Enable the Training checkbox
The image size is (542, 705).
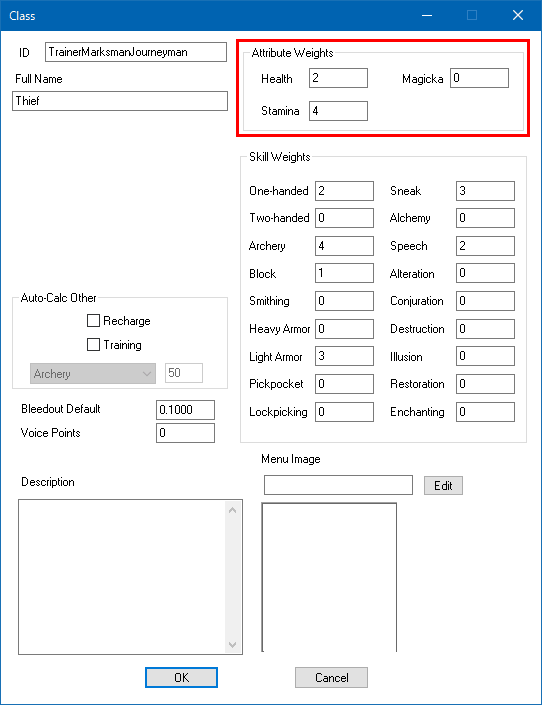click(x=93, y=344)
